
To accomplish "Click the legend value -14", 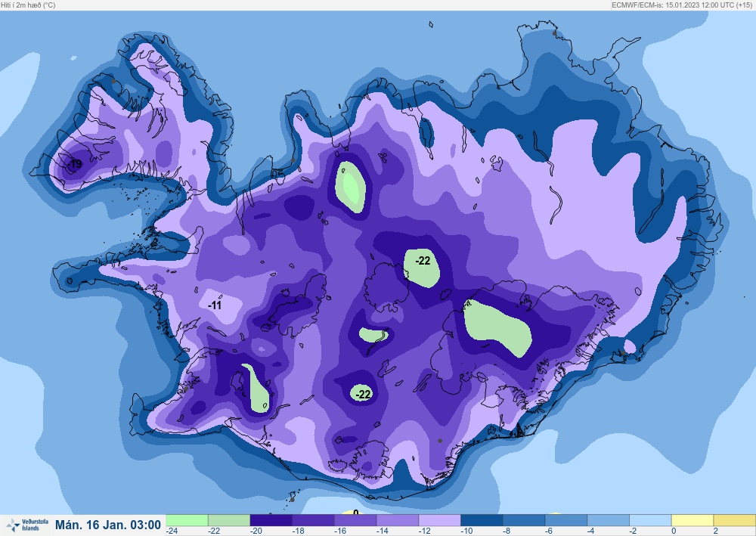I will [x=383, y=531].
